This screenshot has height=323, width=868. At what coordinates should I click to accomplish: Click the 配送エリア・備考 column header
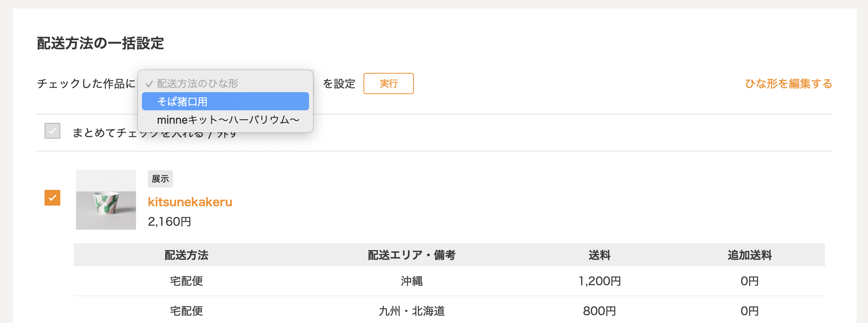412,255
